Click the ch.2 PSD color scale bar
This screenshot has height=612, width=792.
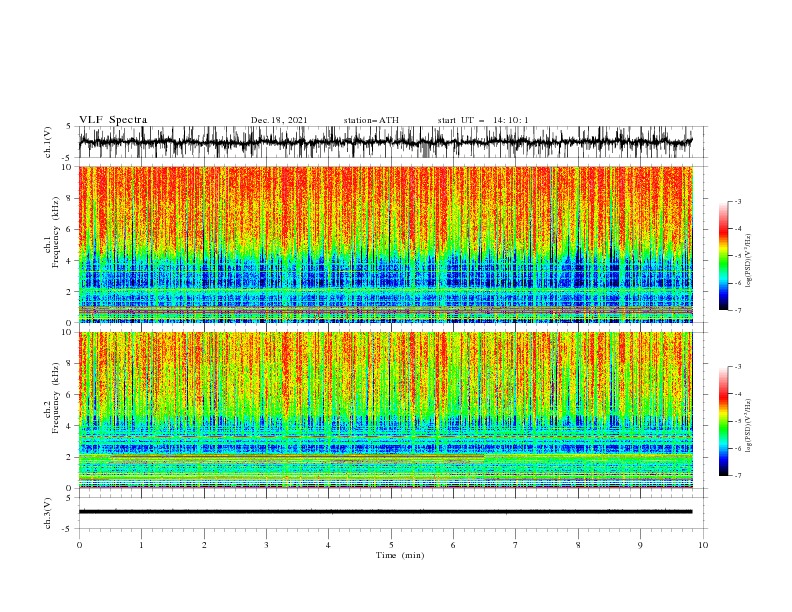point(724,421)
